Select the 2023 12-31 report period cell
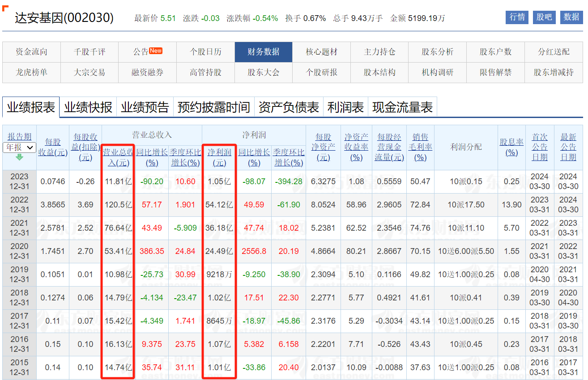The width and height of the screenshot is (588, 380). coord(19,182)
